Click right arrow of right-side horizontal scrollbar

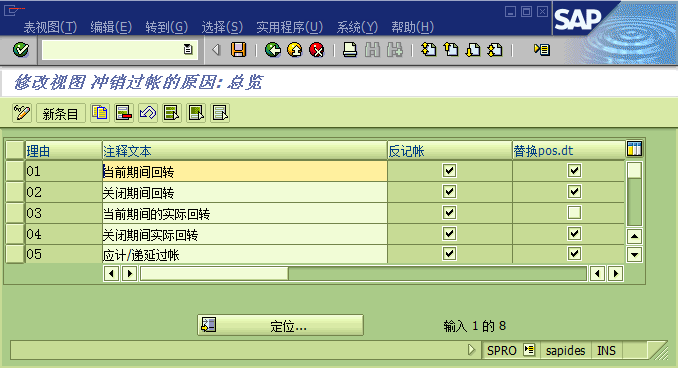click(x=616, y=273)
